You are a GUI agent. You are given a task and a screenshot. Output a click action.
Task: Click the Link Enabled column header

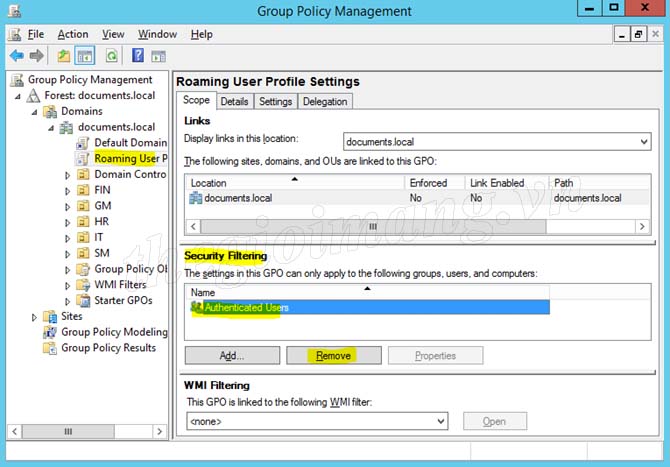coord(506,183)
